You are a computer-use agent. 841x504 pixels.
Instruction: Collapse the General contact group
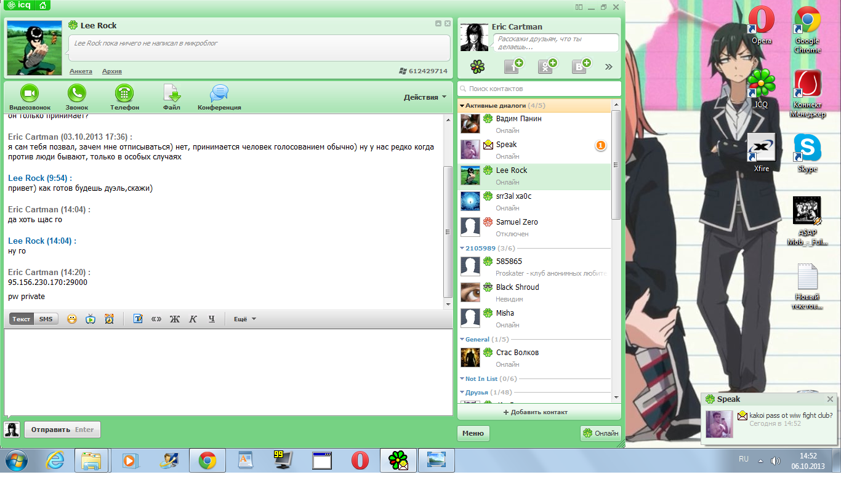pyautogui.click(x=462, y=340)
